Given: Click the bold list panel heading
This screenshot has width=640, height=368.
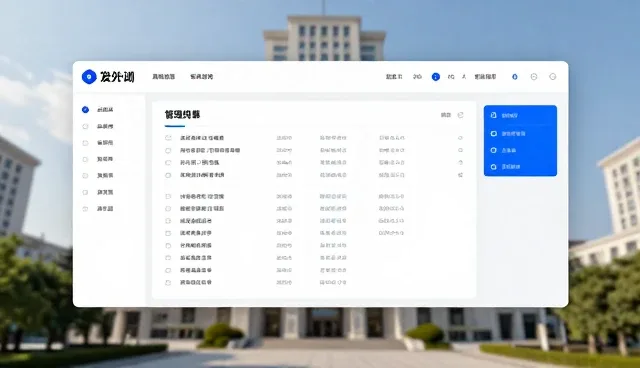Looking at the screenshot, I should click(182, 115).
